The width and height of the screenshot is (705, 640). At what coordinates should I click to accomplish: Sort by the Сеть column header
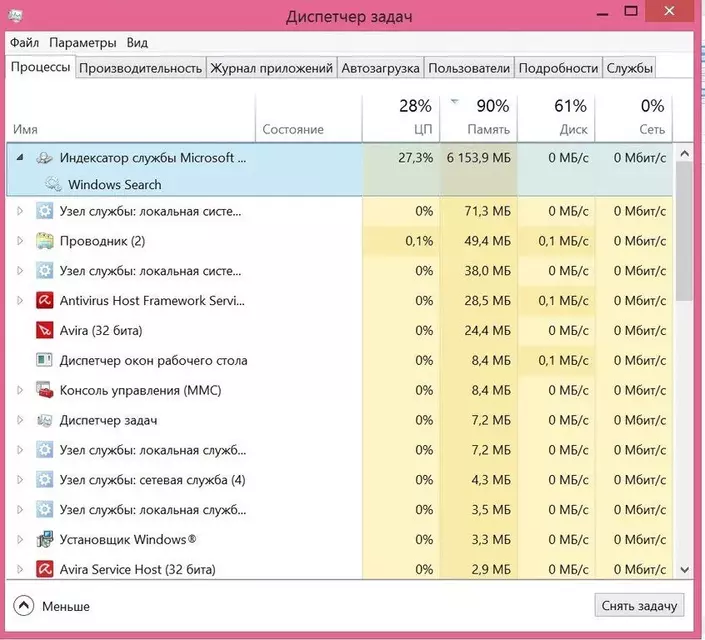634,118
